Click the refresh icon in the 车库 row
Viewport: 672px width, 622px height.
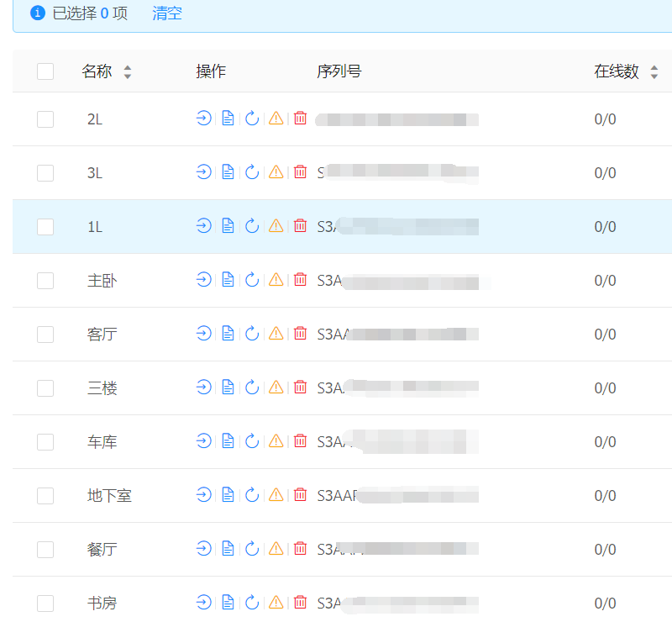tap(252, 441)
